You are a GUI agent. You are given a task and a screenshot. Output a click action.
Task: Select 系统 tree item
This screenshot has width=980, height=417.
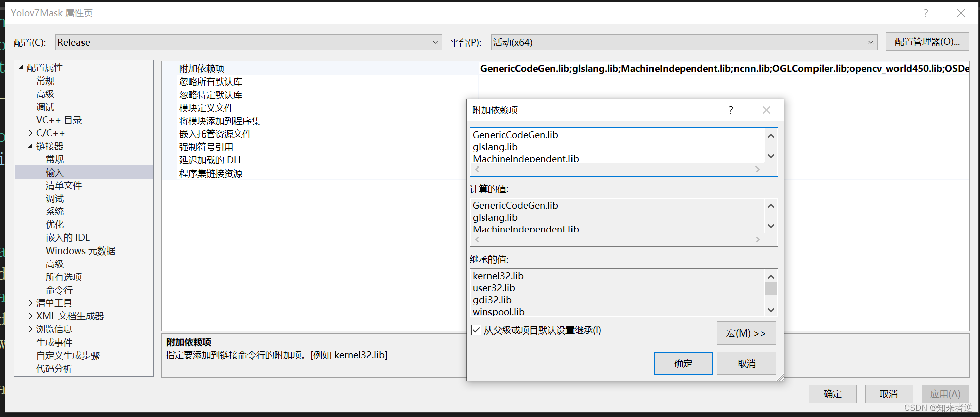pos(55,212)
